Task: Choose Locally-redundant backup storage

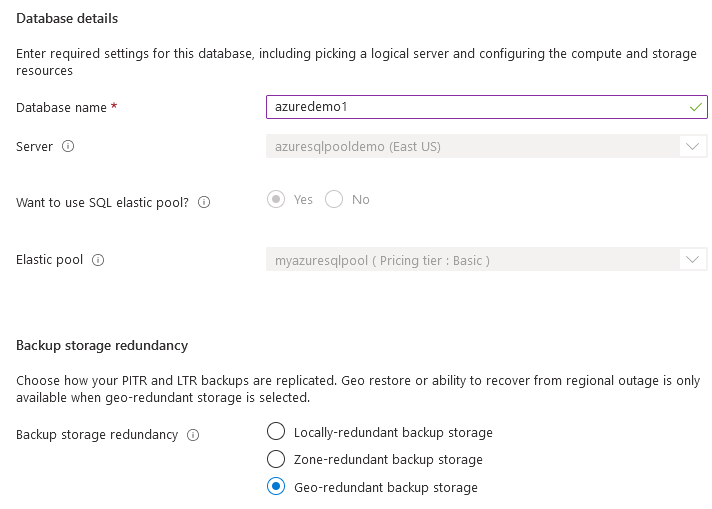Action: pyautogui.click(x=276, y=431)
